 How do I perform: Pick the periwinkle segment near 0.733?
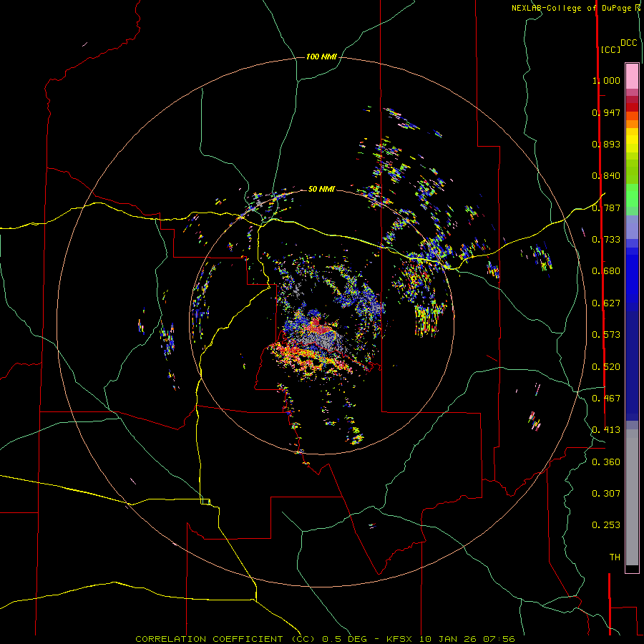632,227
